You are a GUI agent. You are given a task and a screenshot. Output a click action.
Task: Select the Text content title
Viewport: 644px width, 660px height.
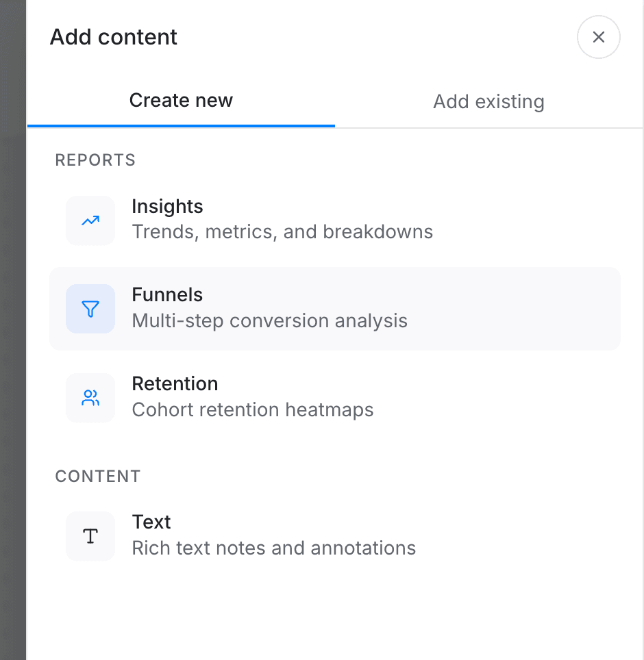pos(151,522)
